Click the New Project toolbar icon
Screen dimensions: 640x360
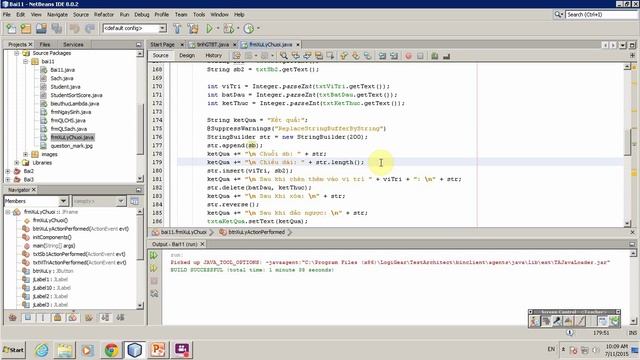(x=26, y=29)
